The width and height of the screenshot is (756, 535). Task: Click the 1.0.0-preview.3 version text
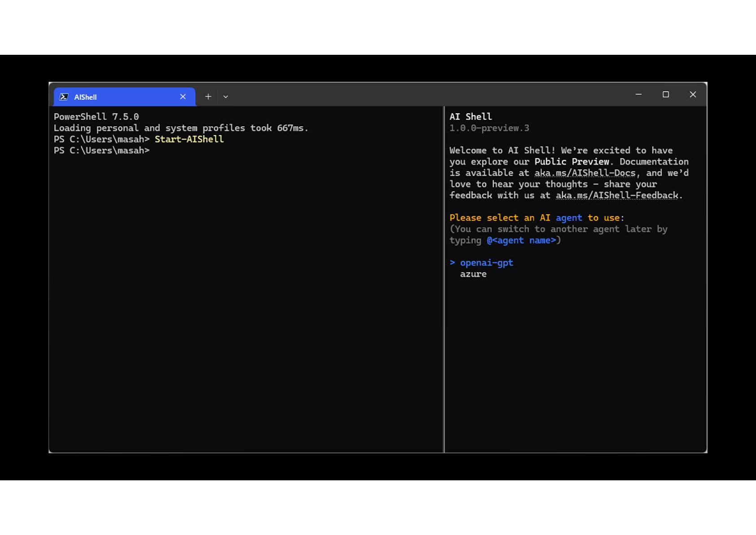[x=489, y=128]
